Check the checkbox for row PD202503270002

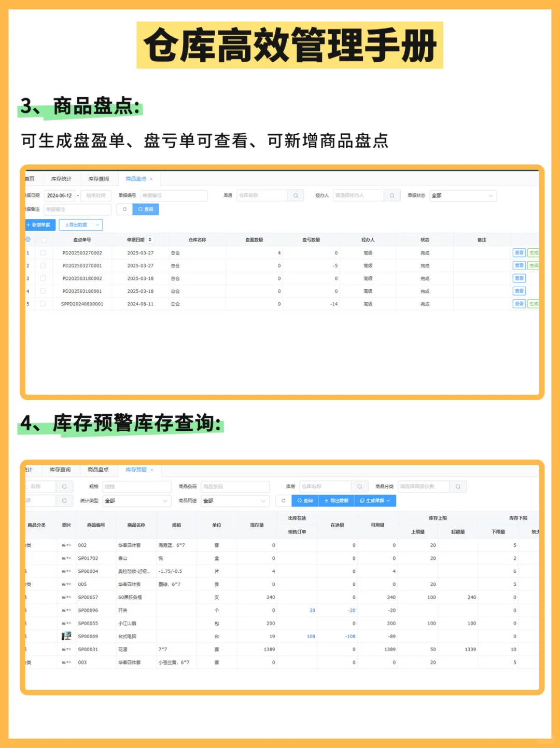[44, 253]
